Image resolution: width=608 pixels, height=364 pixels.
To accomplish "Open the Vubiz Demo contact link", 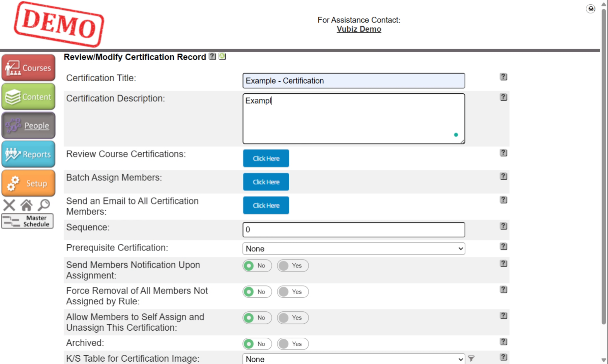I will tap(359, 29).
